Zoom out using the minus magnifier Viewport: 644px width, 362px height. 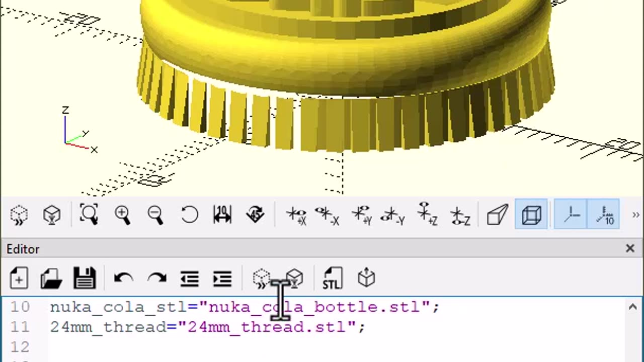coord(155,215)
